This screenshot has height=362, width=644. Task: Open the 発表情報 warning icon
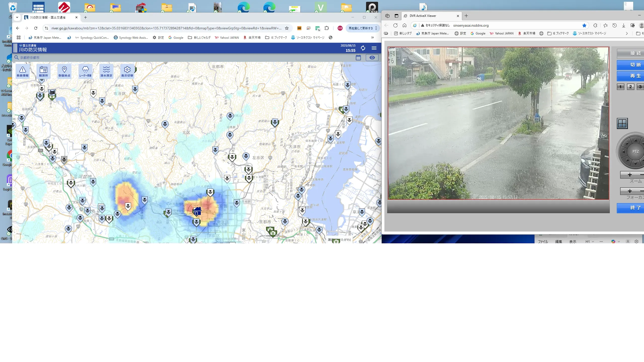pyautogui.click(x=22, y=71)
